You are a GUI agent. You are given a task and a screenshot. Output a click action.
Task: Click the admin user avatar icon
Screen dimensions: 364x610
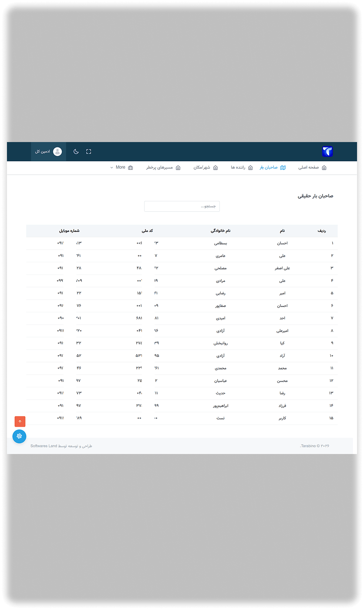point(57,152)
